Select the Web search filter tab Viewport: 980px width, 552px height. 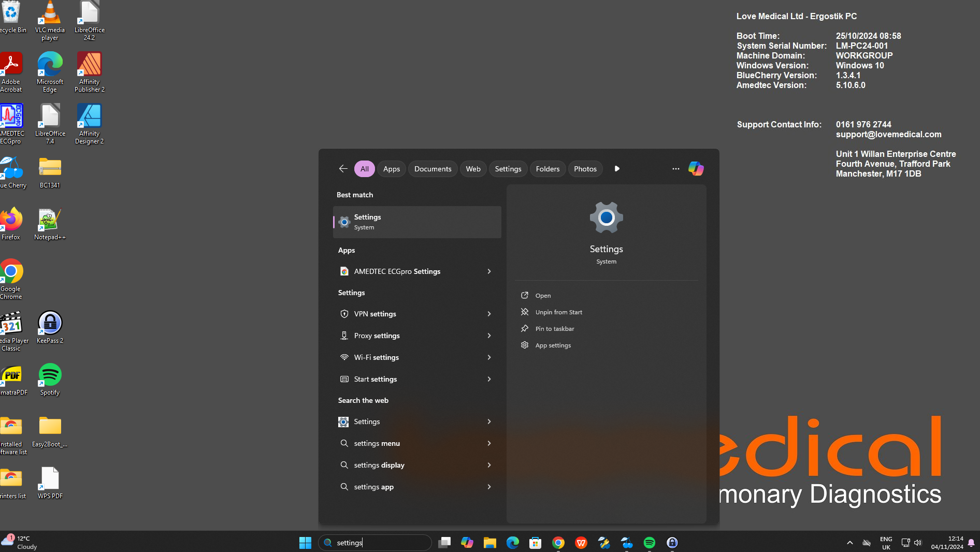point(473,169)
